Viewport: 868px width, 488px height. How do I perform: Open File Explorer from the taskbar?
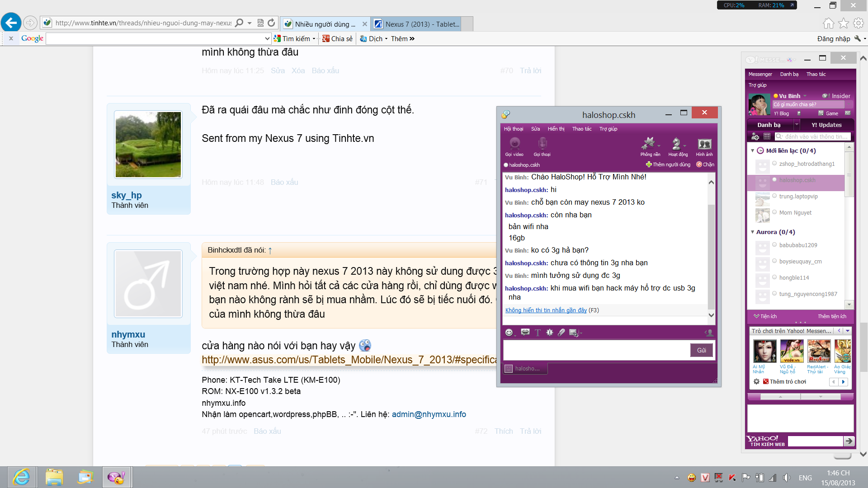tap(54, 477)
